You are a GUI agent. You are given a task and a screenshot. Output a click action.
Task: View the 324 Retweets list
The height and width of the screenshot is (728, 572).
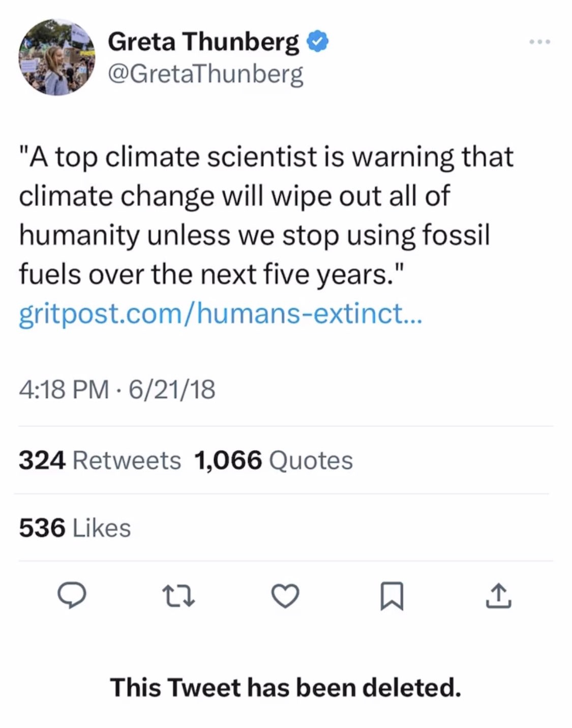(100, 460)
